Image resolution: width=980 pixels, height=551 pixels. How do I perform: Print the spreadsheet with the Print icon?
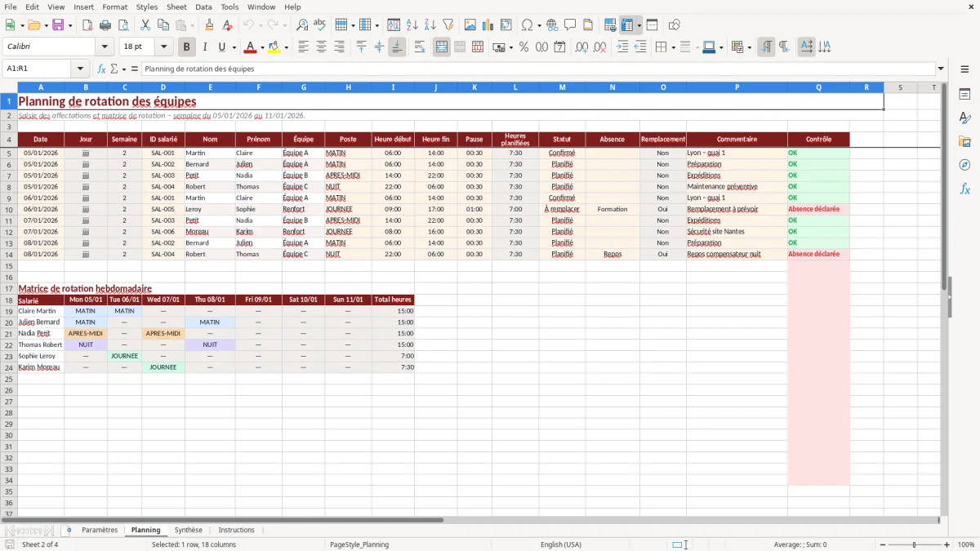105,25
